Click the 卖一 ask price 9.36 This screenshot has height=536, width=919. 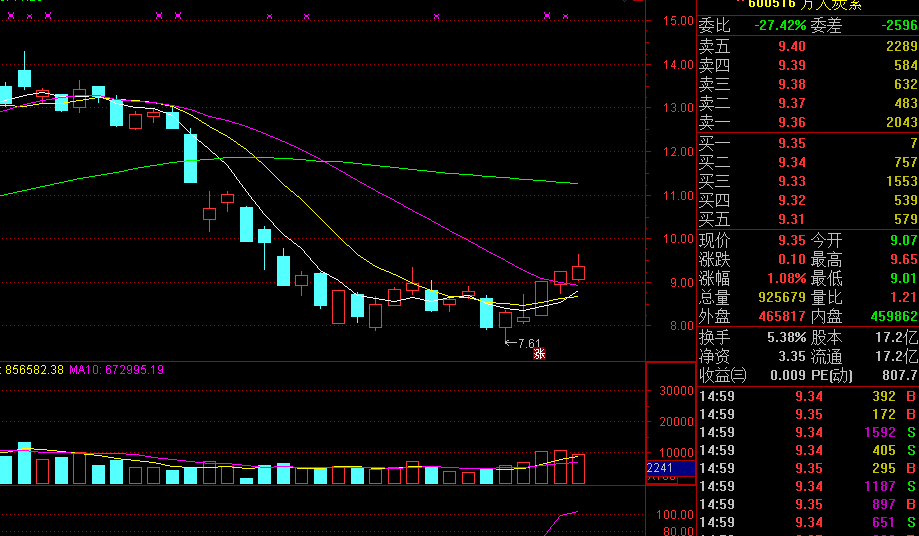(792, 122)
